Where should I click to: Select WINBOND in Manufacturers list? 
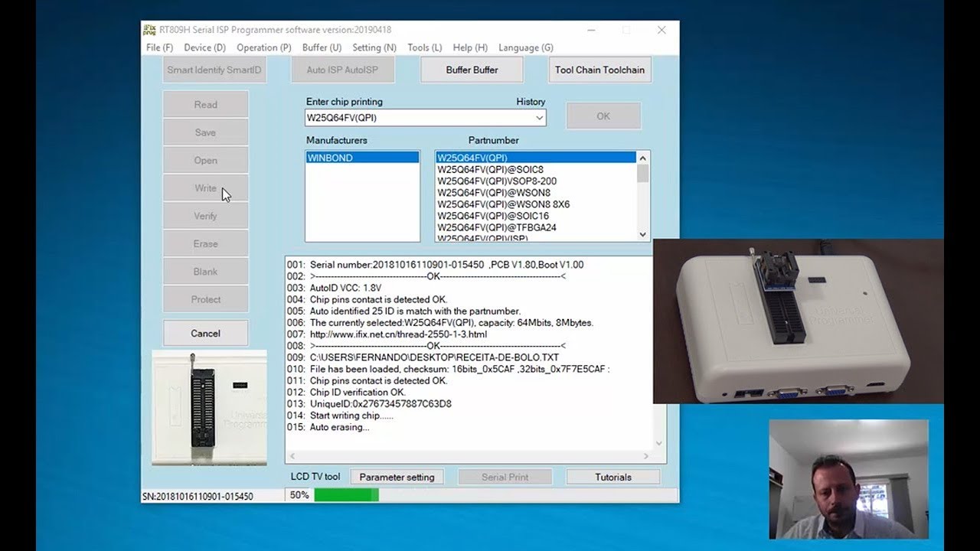[x=362, y=158]
